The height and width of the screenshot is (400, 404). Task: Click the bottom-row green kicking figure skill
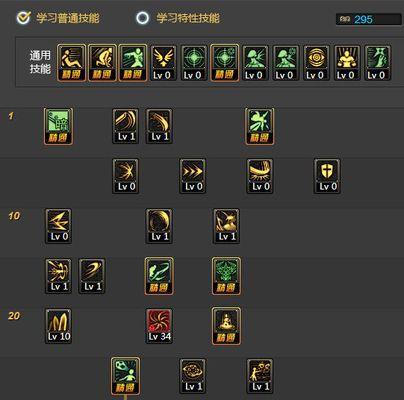[x=126, y=376]
